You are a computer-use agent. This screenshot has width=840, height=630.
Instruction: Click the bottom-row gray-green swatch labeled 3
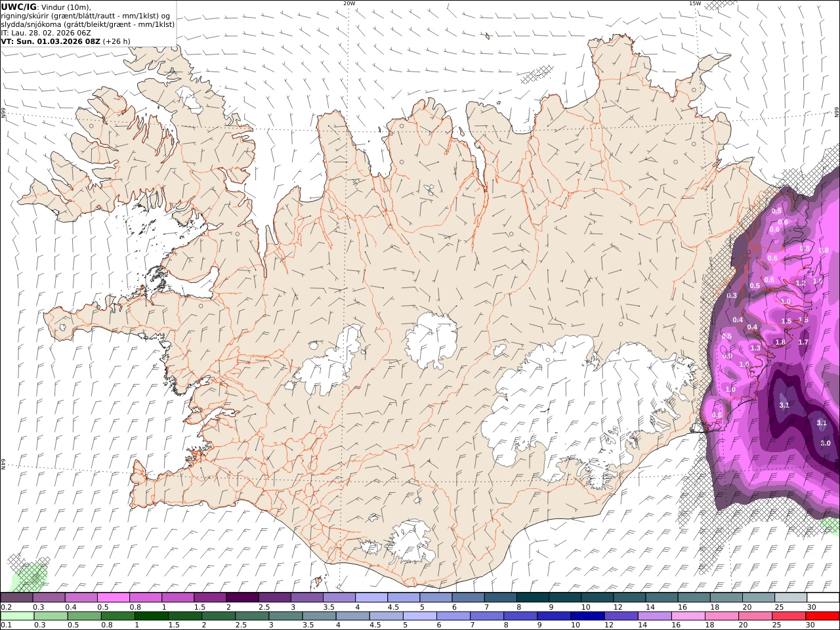pos(285,616)
